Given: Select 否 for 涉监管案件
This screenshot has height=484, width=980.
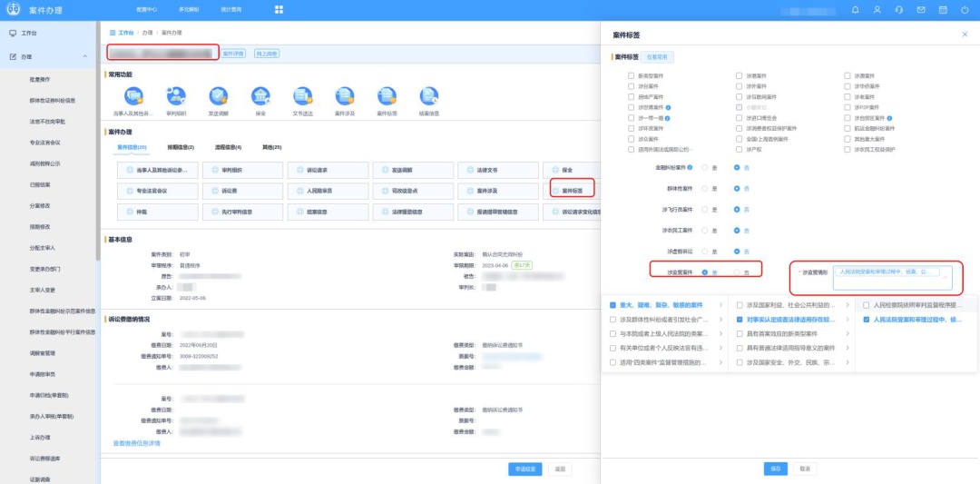Looking at the screenshot, I should [x=737, y=272].
